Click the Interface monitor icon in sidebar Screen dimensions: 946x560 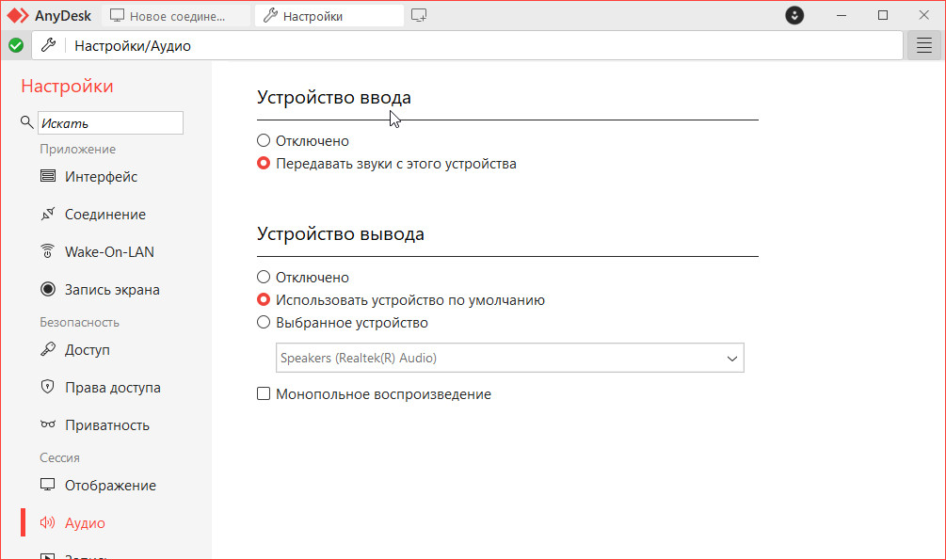[47, 177]
